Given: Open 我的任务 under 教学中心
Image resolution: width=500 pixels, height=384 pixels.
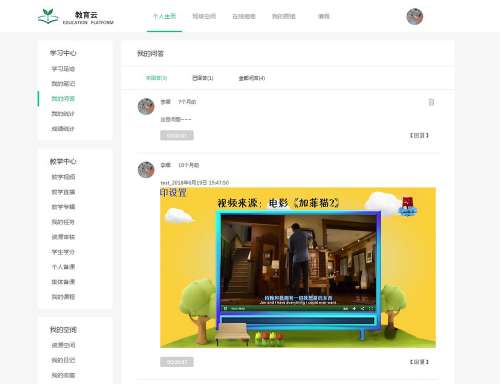Looking at the screenshot, I should pos(63,222).
